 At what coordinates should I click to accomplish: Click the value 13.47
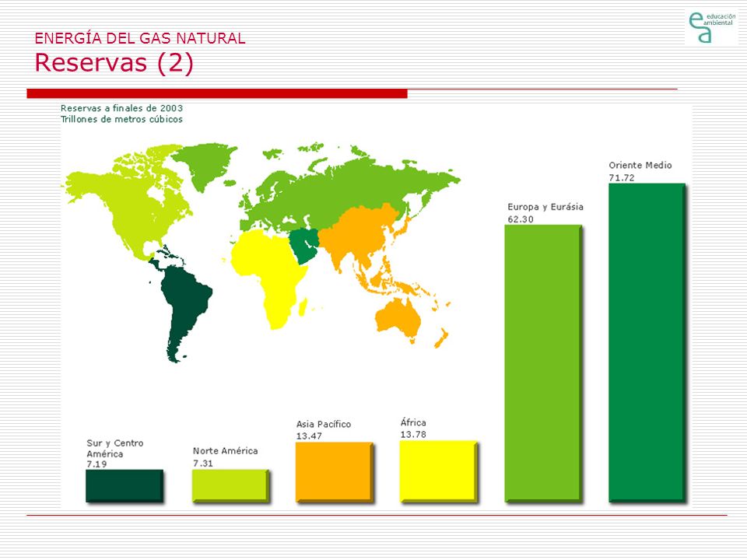click(309, 436)
